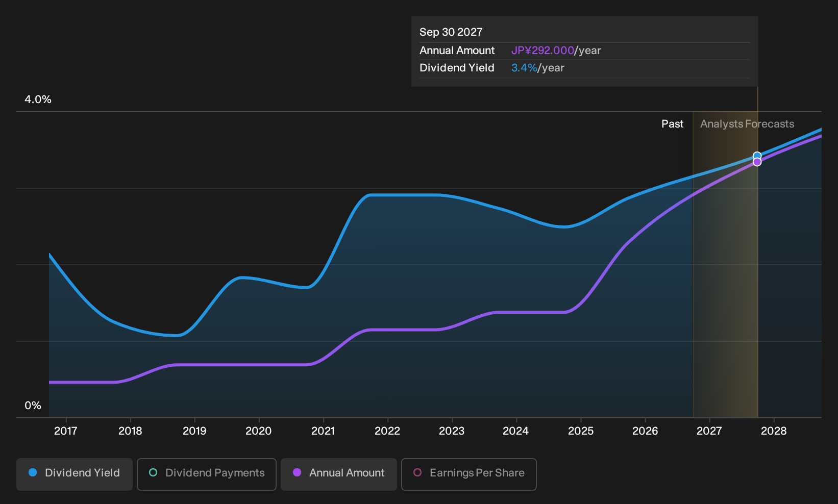The height and width of the screenshot is (504, 838).
Task: Click the 2017 x-axis label
Action: (x=66, y=431)
